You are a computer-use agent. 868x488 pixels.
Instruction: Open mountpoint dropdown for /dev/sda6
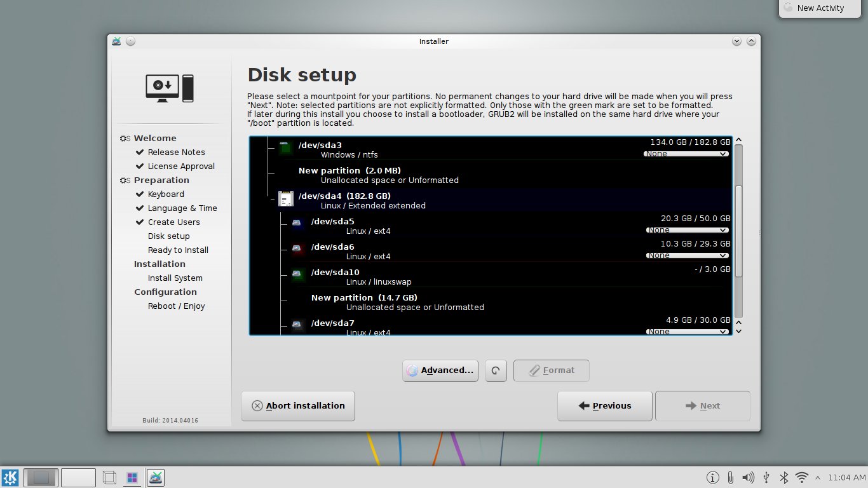688,255
